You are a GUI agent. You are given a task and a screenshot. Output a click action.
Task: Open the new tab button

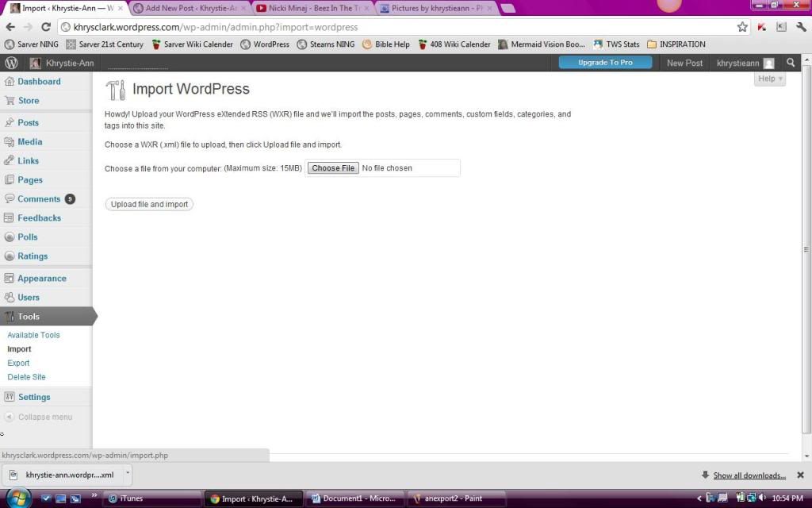507,8
